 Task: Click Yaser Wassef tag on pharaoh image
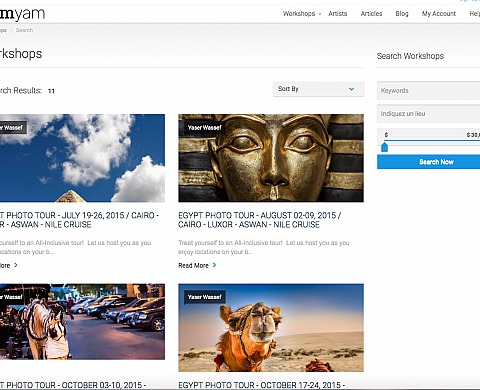coord(204,127)
